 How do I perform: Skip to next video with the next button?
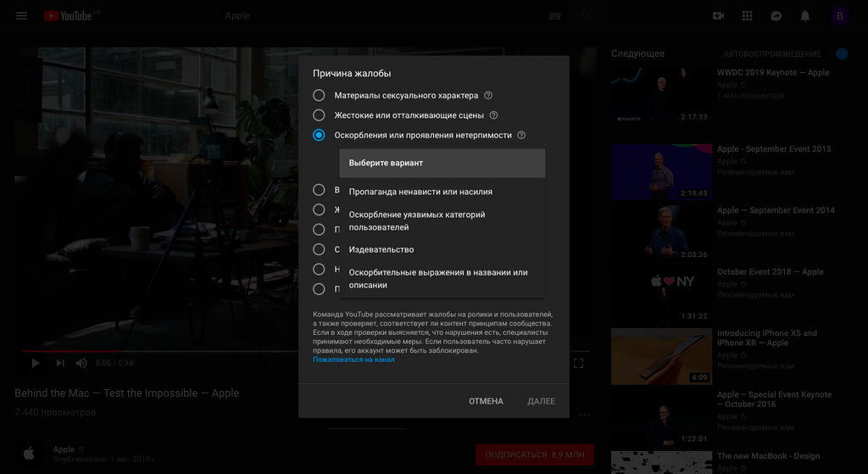point(60,363)
